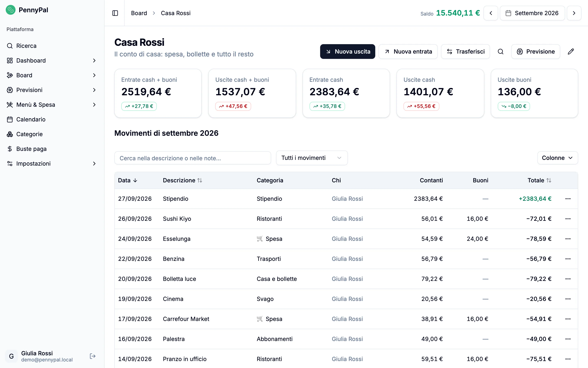Click the Trasferisci button
The height and width of the screenshot is (368, 588).
(465, 52)
